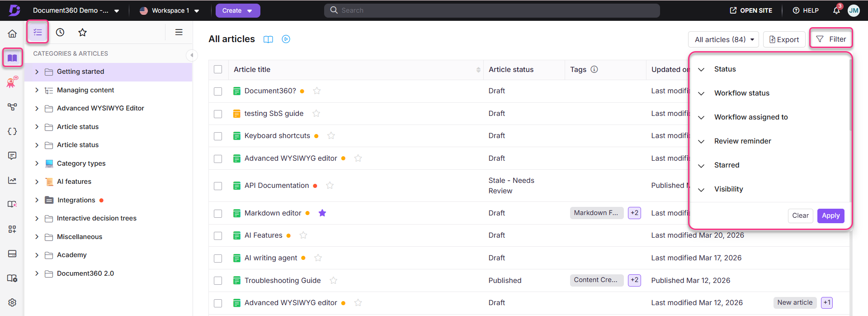Screen dimensions: 868x316
Task: Open the All articles (84) dropdown
Action: tap(724, 39)
